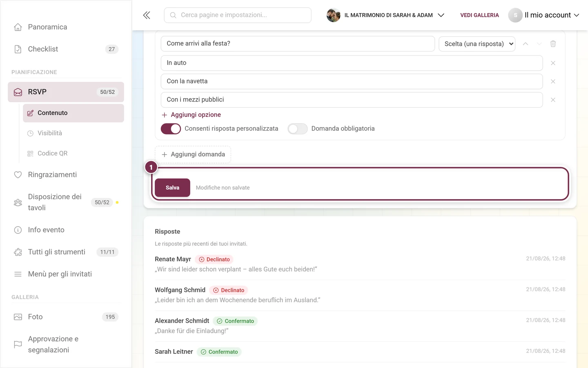Click the Foto picture icon
Image resolution: width=588 pixels, height=368 pixels.
point(18,317)
